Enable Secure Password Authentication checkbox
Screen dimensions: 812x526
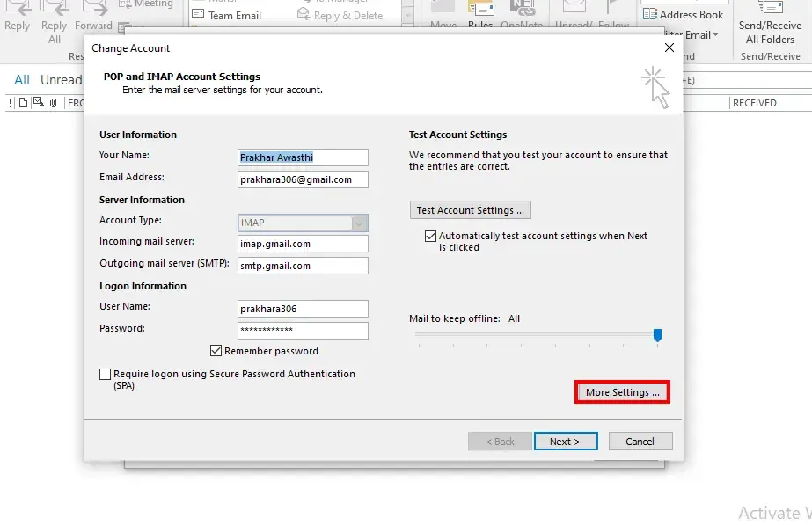(x=105, y=374)
